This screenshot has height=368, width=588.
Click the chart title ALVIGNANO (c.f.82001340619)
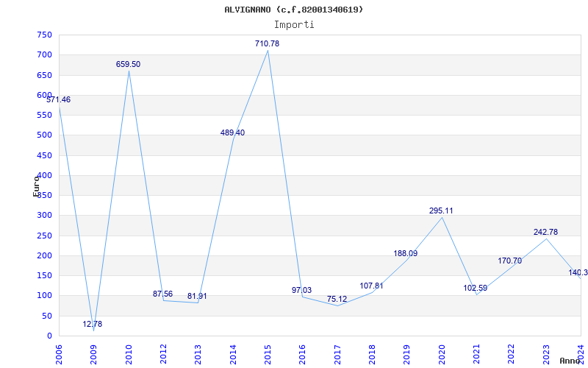[294, 10]
